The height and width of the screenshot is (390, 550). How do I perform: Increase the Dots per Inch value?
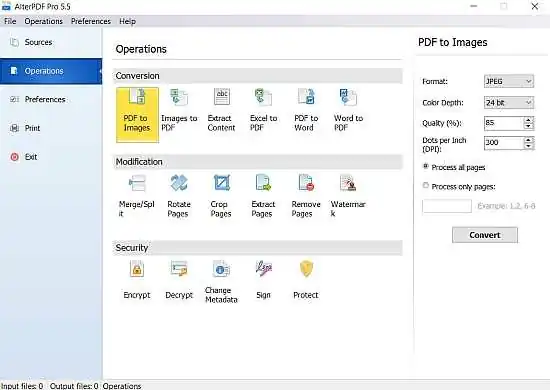pyautogui.click(x=528, y=140)
